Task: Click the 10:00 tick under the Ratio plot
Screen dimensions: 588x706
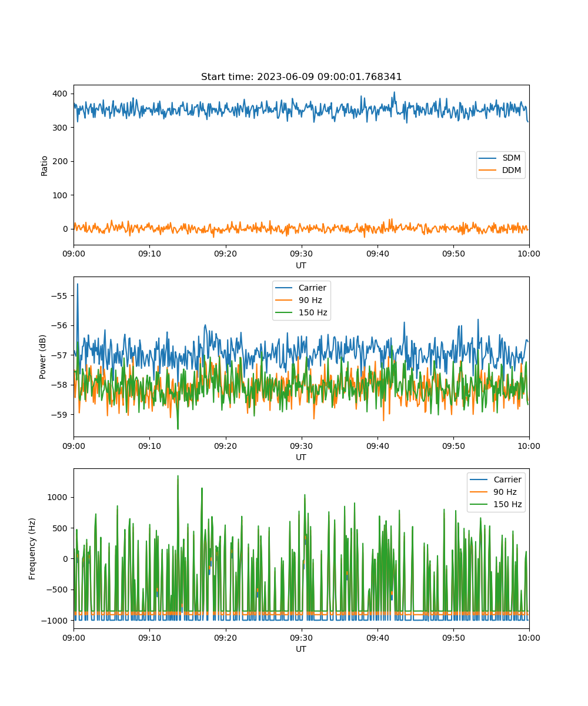Action: 529,254
